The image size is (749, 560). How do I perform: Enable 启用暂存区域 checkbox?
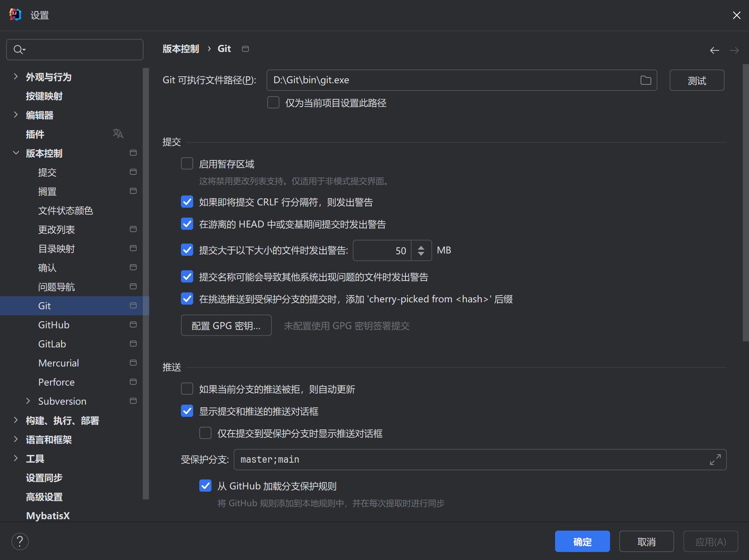pyautogui.click(x=187, y=164)
